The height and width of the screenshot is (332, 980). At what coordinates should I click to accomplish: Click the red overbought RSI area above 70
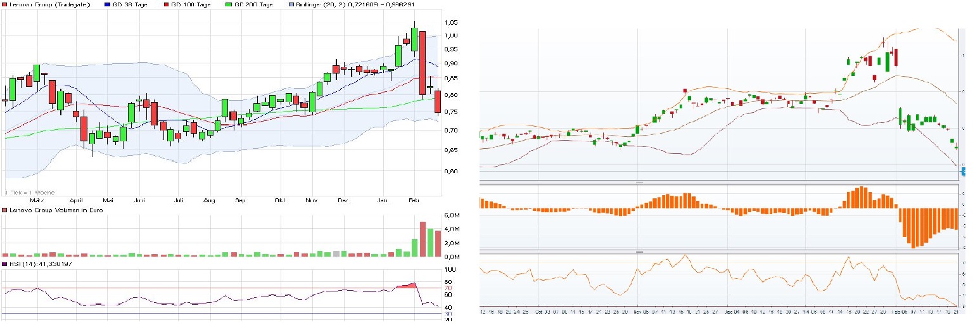(405, 286)
